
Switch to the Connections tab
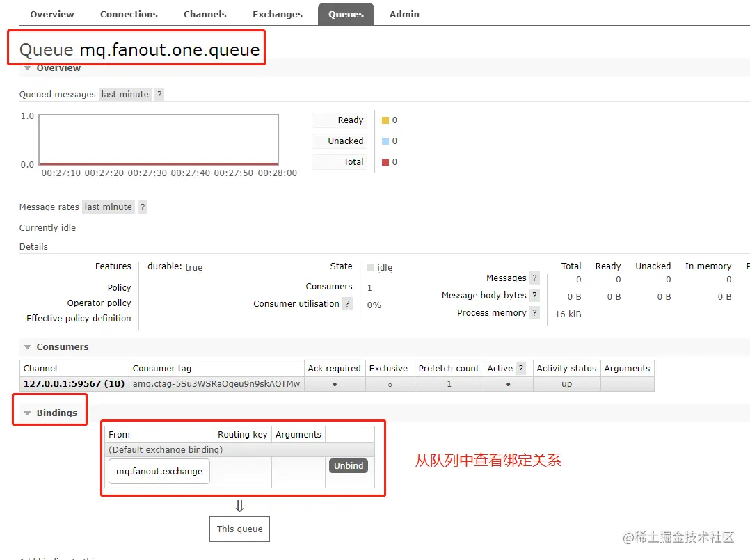[x=128, y=13]
